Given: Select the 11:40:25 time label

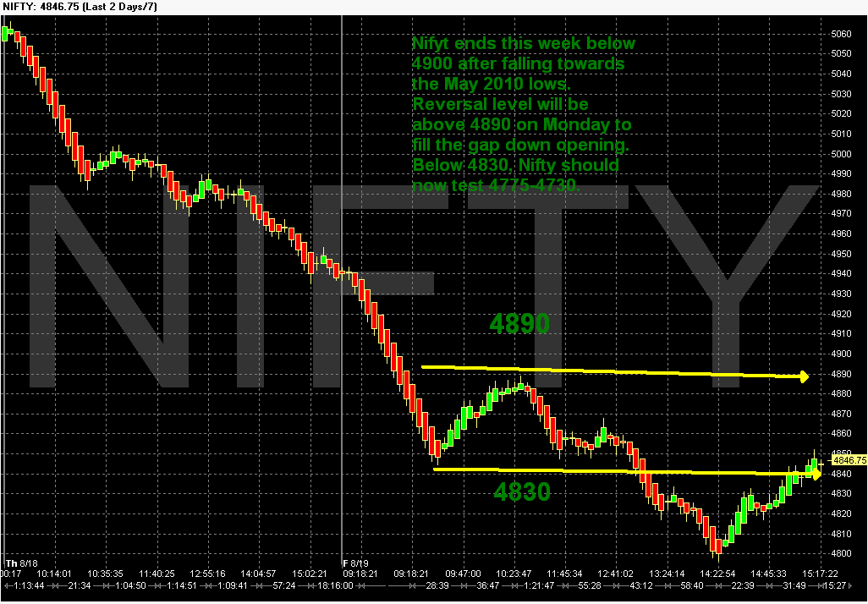Looking at the screenshot, I should 157,574.
